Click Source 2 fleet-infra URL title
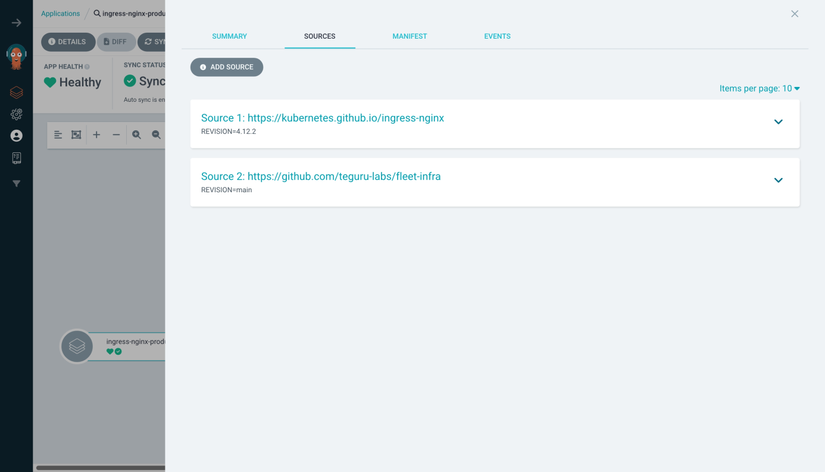This screenshot has height=472, width=825. click(321, 176)
